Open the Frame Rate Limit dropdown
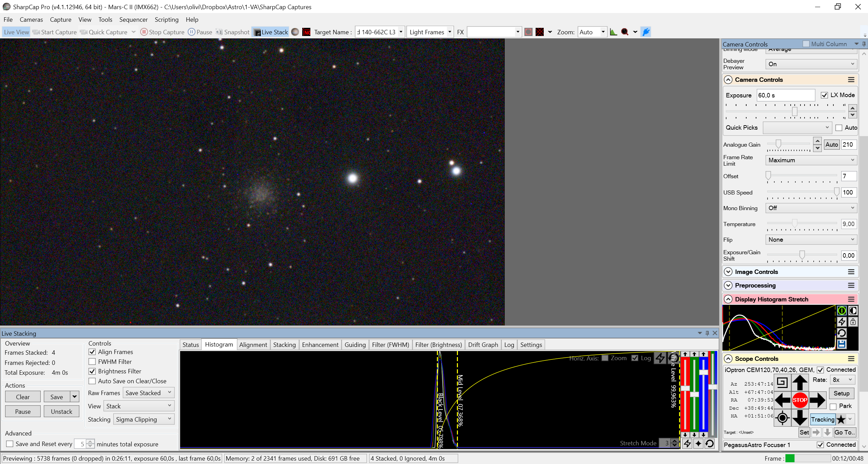Screen dimensions: 868x464 click(811, 160)
